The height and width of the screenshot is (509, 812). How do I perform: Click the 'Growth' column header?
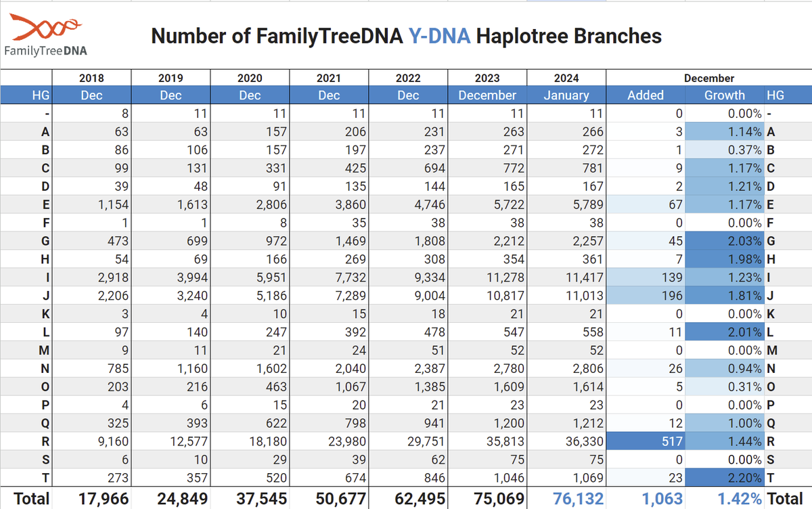click(x=724, y=95)
